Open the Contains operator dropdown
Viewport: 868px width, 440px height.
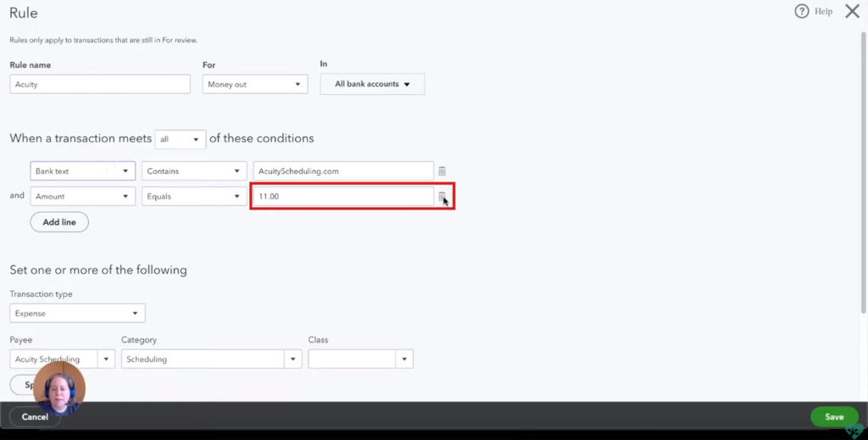[x=194, y=171]
